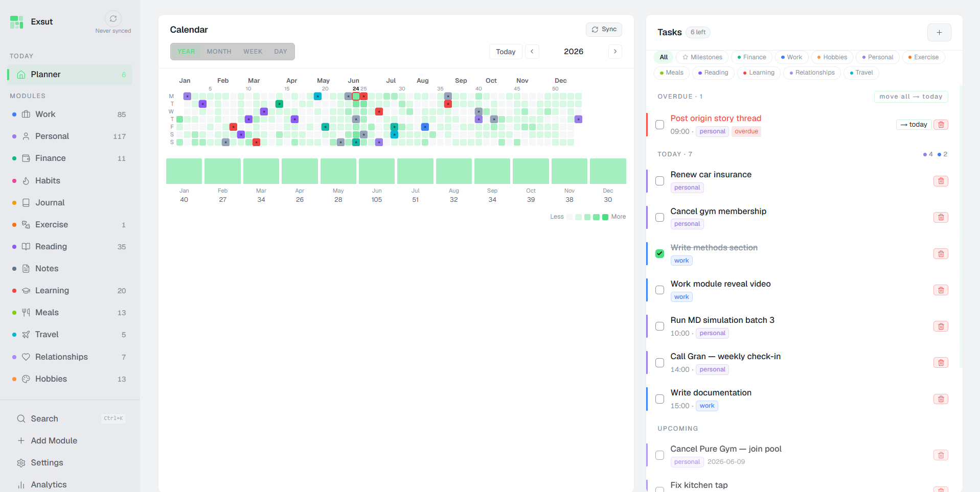Open the Habits module flame icon
Image resolution: width=980 pixels, height=492 pixels.
[x=26, y=181]
